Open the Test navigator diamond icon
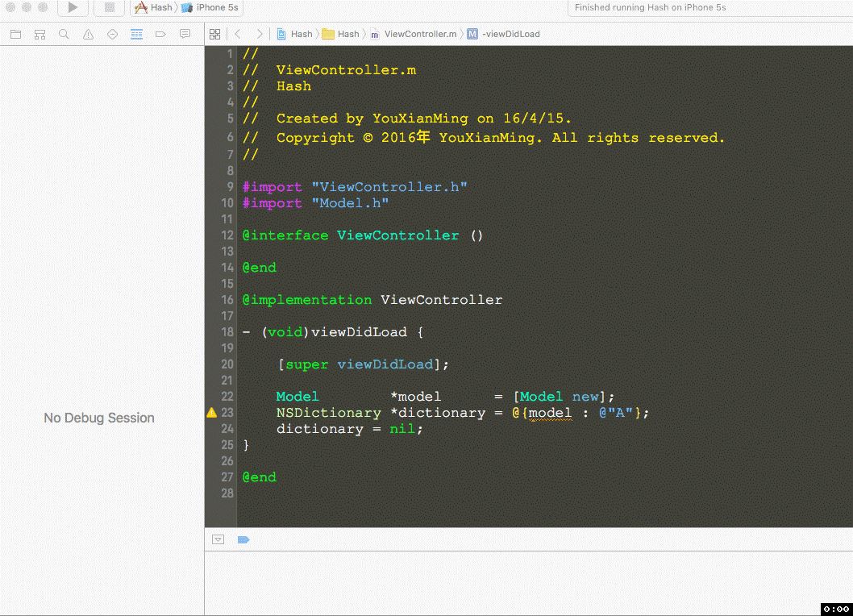The width and height of the screenshot is (853, 616). point(112,35)
